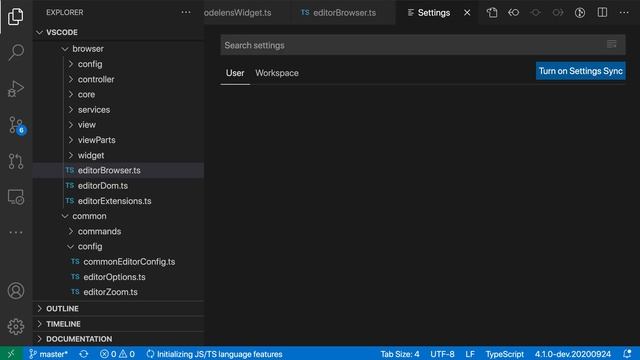
Task: Open the Run and Debug view
Action: pyautogui.click(x=16, y=89)
